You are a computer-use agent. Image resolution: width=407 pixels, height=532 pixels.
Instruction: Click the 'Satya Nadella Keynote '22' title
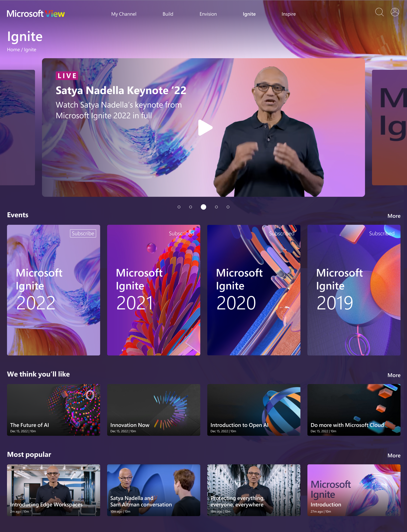pos(121,91)
